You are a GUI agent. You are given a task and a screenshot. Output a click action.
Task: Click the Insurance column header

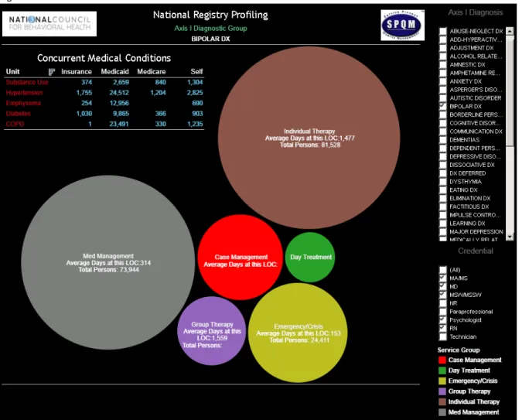[x=77, y=72]
